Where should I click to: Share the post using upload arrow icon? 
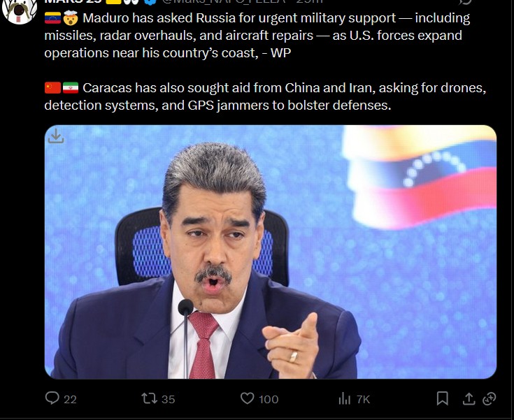pos(469,398)
